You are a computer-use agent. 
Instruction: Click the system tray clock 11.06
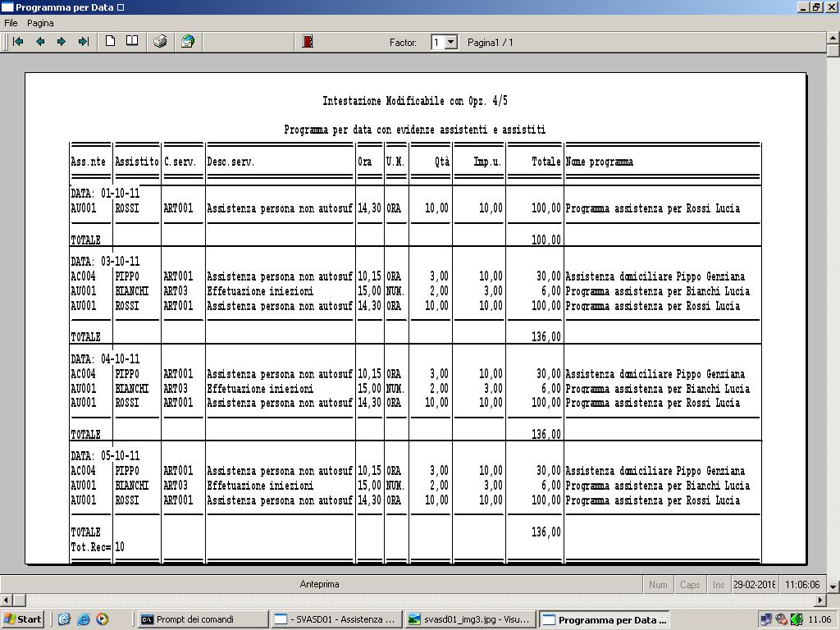click(x=819, y=619)
